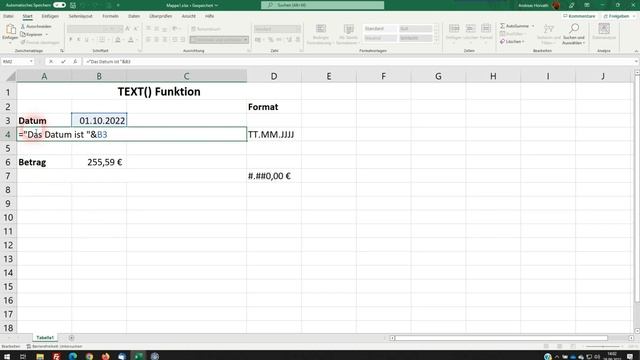Toggle italic formatting in ribbon
The image size is (640, 360).
point(78,40)
